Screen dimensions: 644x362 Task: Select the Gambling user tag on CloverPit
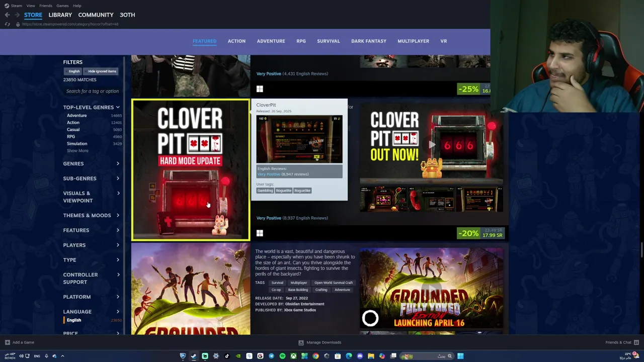click(x=265, y=191)
